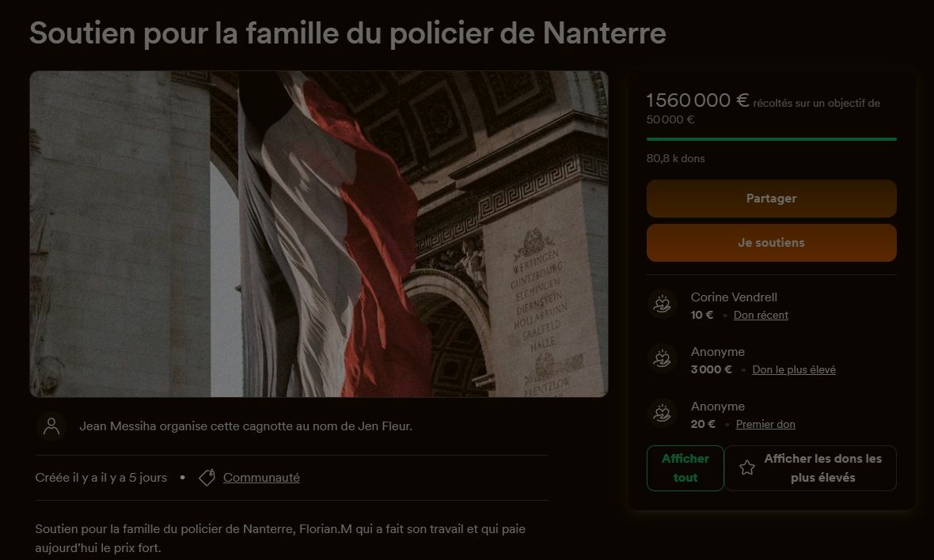Click donor name Corine Vendrell

tap(734, 297)
